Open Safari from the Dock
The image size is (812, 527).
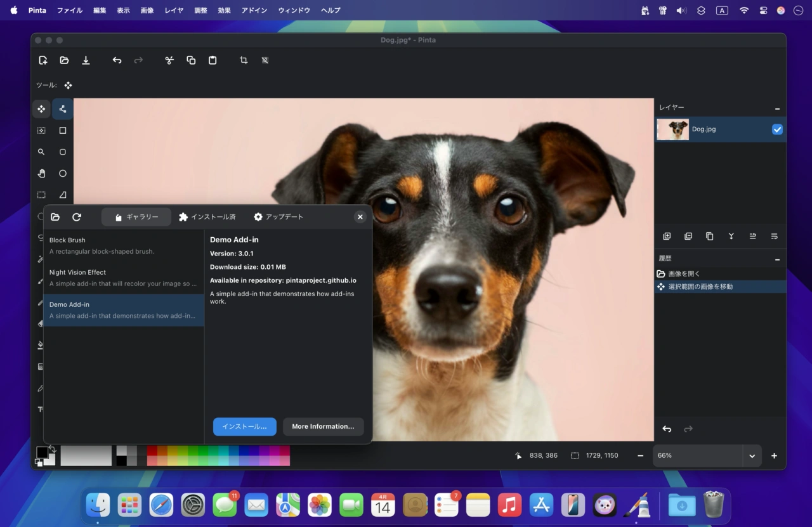(x=161, y=505)
